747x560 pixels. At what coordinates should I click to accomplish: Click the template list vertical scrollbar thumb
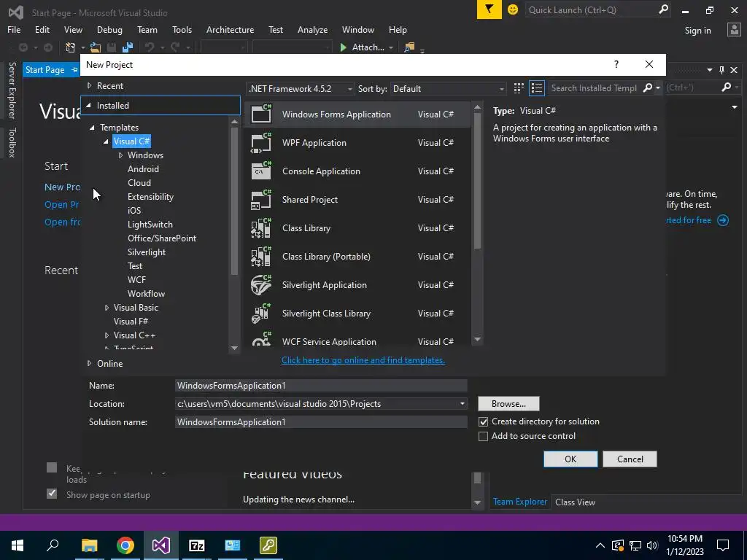(477, 182)
